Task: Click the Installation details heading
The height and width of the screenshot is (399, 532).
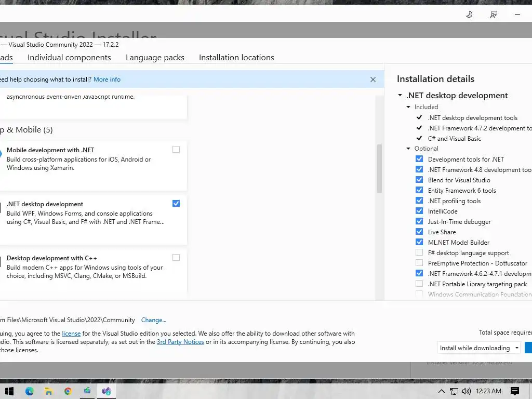Action: tap(436, 79)
